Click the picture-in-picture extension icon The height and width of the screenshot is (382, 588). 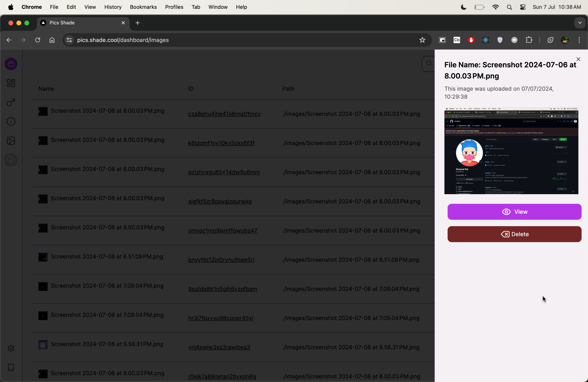coord(442,40)
